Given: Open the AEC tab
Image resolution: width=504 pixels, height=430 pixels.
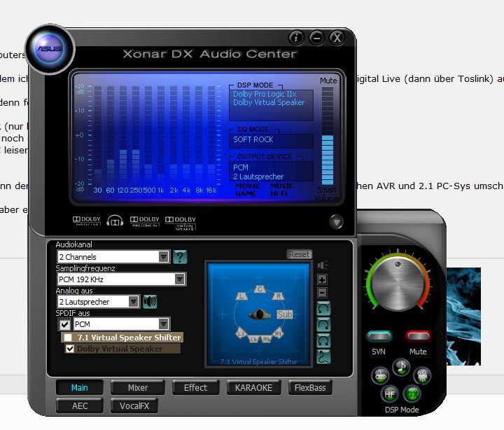Looking at the screenshot, I should pyautogui.click(x=79, y=406).
